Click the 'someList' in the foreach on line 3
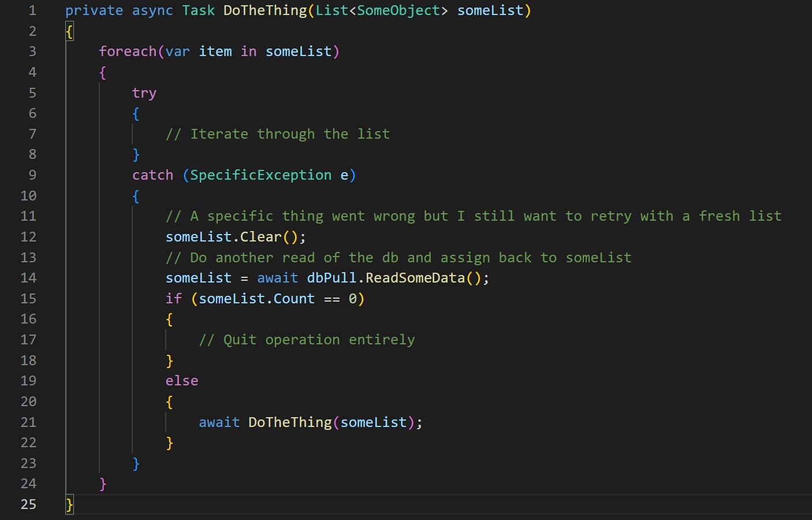This screenshot has height=520, width=812. 299,51
